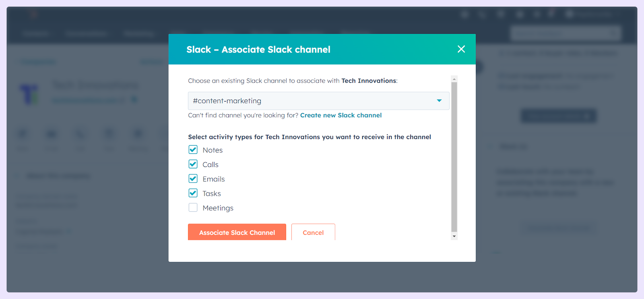Uncheck the Emails activity checkbox
This screenshot has height=299, width=644.
(193, 179)
